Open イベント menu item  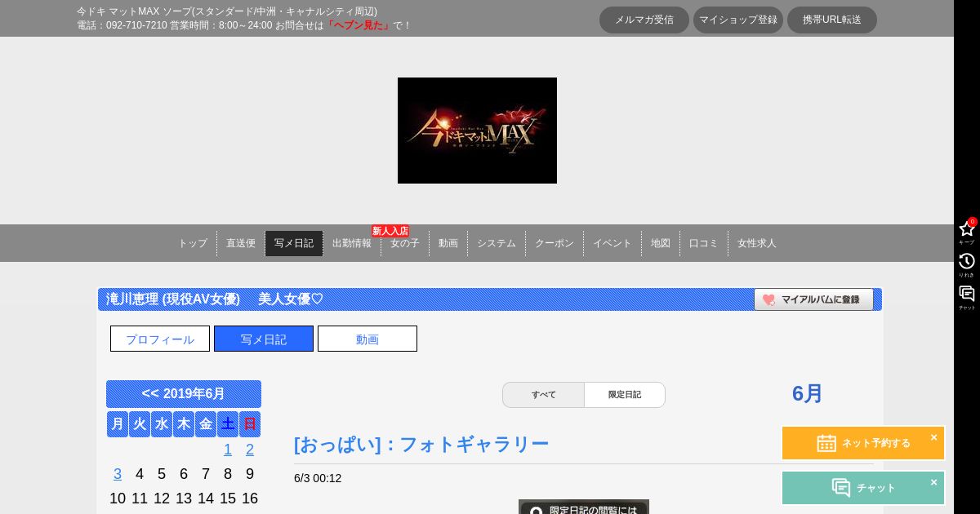pos(612,243)
